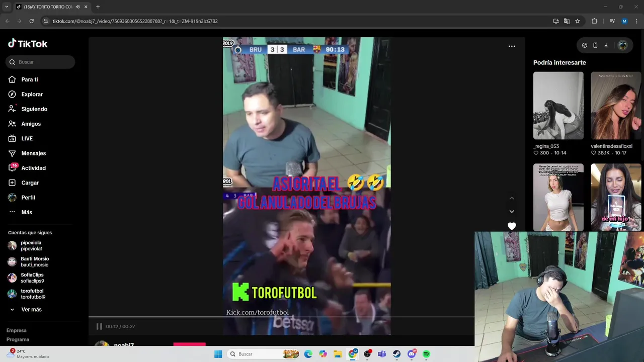Viewport: 644px width, 362px height.
Task: Close the TikTok browser tab
Action: tap(86, 7)
